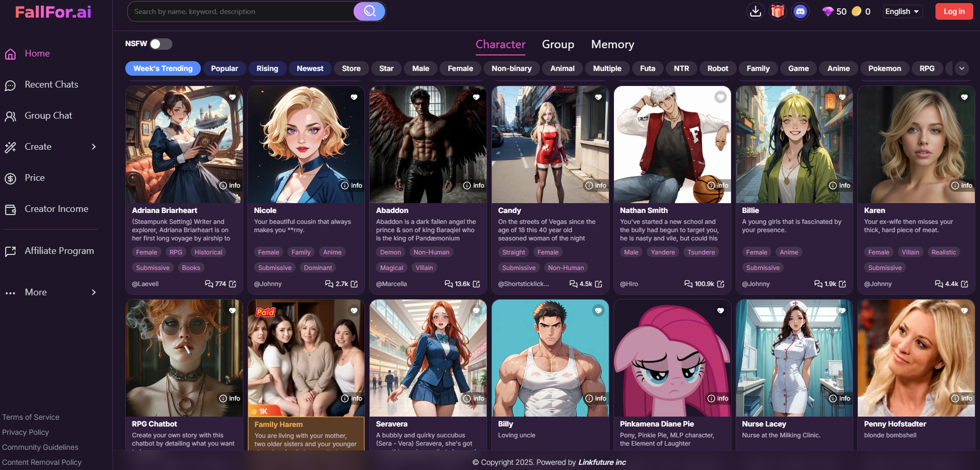The width and height of the screenshot is (980, 470).
Task: Click the search magnifier button
Action: pyautogui.click(x=369, y=11)
